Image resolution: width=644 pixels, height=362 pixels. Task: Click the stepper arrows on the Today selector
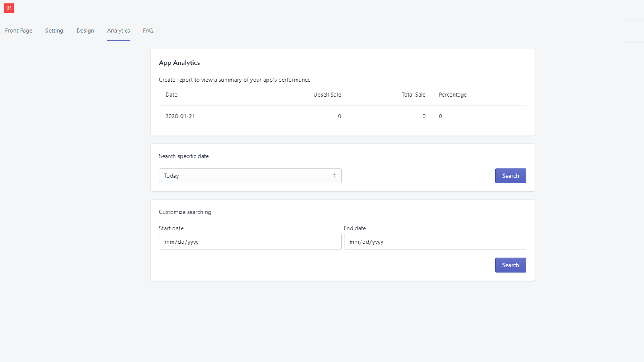[334, 175]
